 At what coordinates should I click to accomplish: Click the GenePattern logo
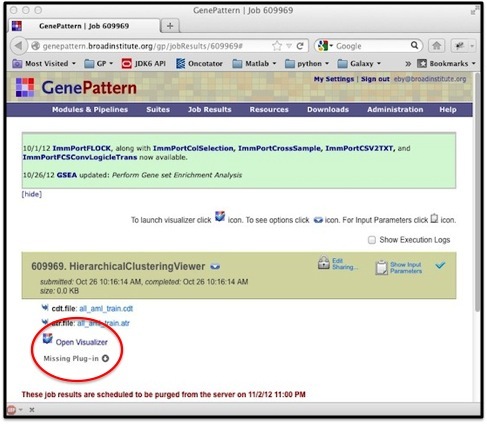point(76,88)
